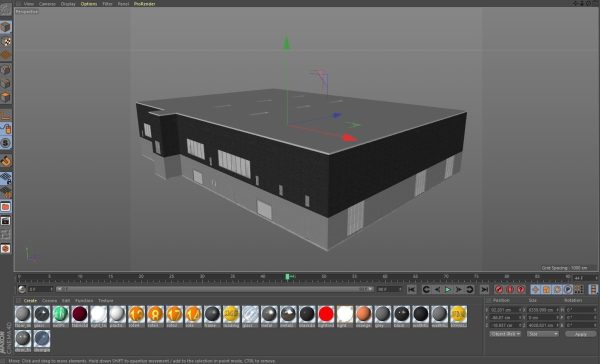The height and width of the screenshot is (364, 600).
Task: Click Keyframe Selection red question icon
Action: pyautogui.click(x=521, y=289)
